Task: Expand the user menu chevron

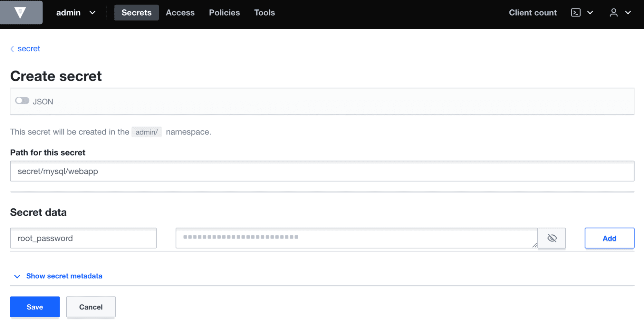Action: point(628,13)
